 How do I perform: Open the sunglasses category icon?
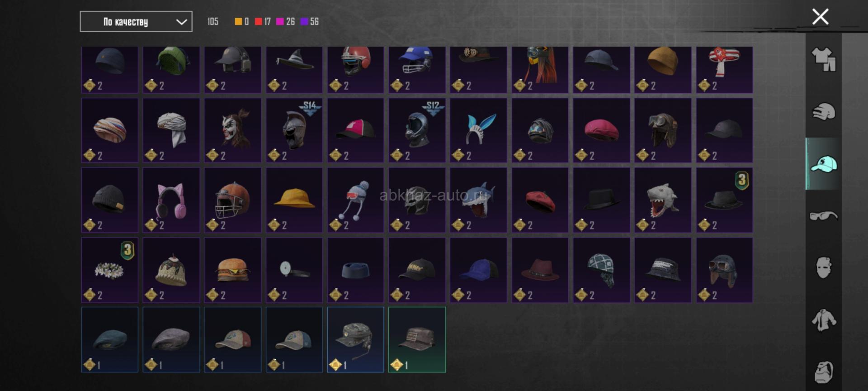(824, 216)
